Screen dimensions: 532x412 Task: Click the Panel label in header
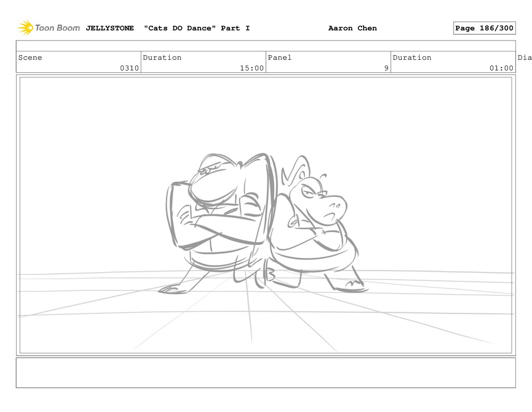click(280, 57)
